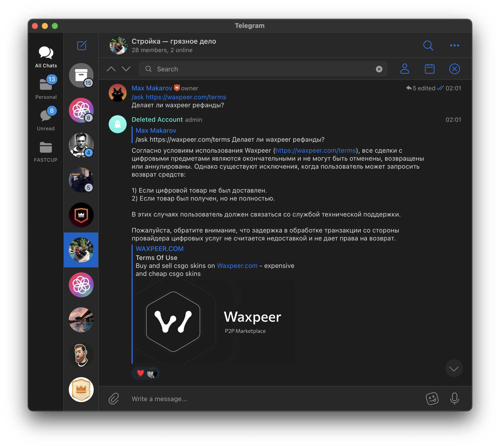Open waxpeer.com/terms link inside the answer text
The height and width of the screenshot is (448, 500).
tap(316, 150)
